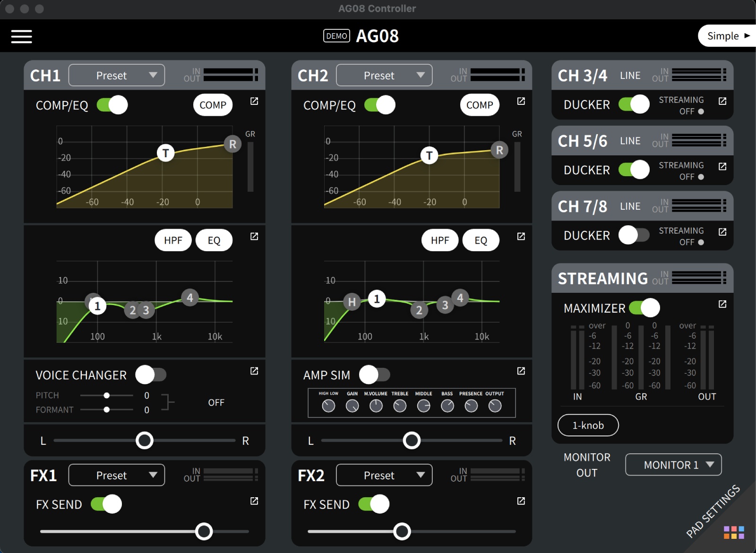The image size is (756, 553).
Task: Select CH1 EQ band 4 node
Action: coord(190,298)
